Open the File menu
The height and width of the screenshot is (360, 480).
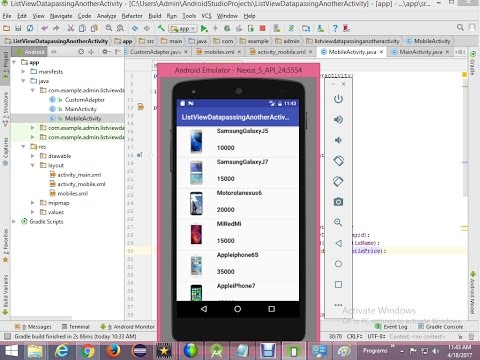(x=7, y=16)
